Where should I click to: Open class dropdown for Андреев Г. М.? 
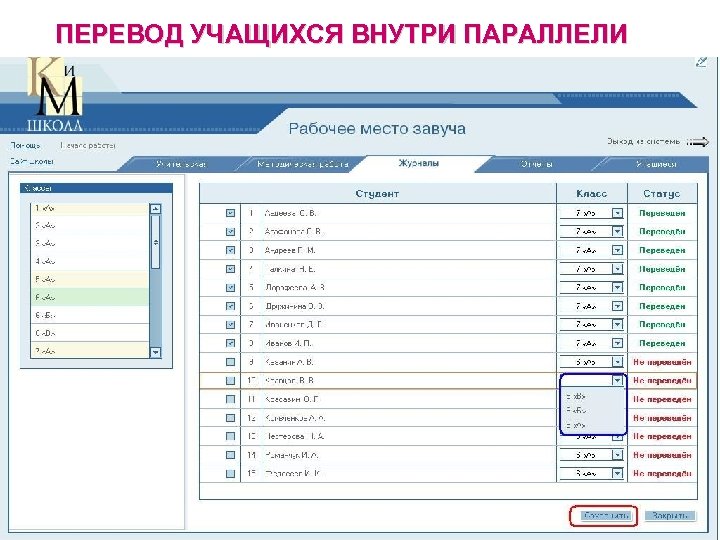[618, 250]
